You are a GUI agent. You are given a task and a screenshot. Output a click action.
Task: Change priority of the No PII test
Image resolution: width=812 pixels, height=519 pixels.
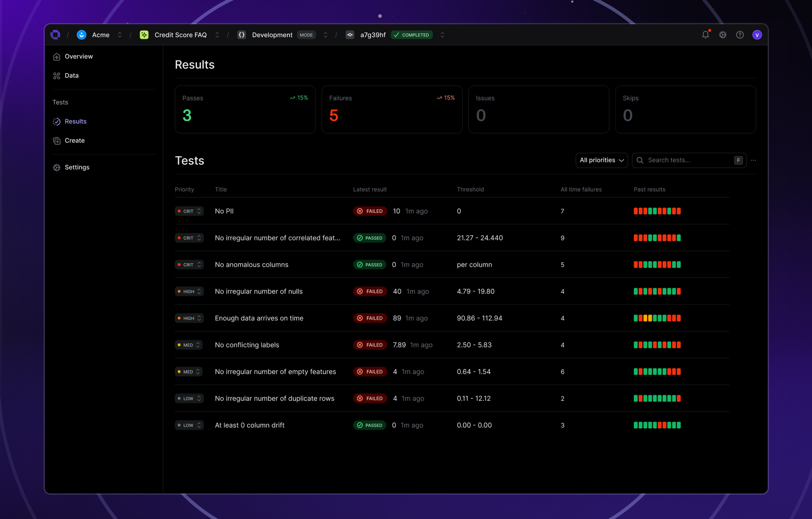[x=189, y=211]
